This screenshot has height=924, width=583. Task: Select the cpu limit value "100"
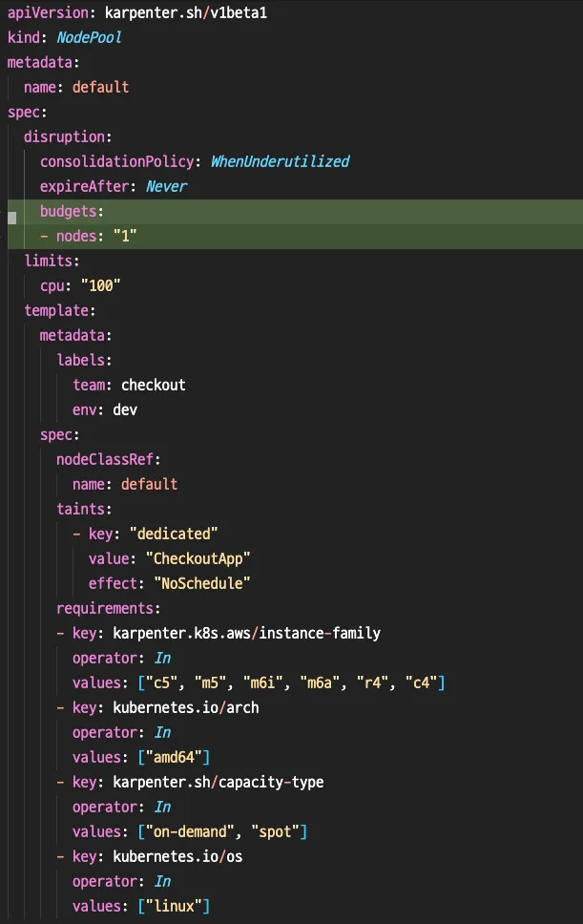coord(100,285)
